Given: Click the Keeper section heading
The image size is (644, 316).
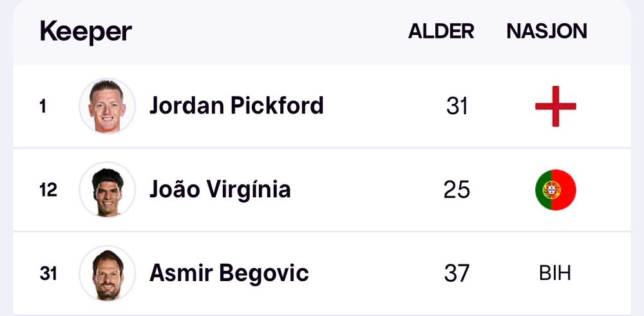Looking at the screenshot, I should coord(86,31).
